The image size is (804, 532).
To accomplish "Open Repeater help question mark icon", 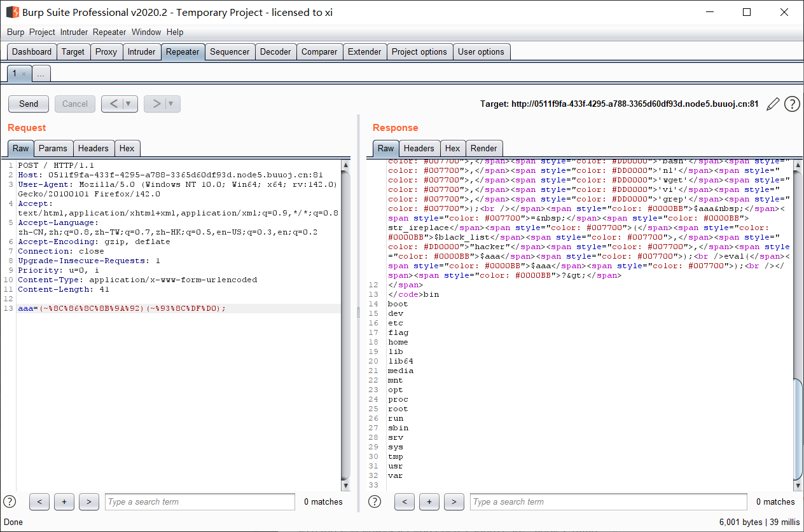I will (792, 104).
